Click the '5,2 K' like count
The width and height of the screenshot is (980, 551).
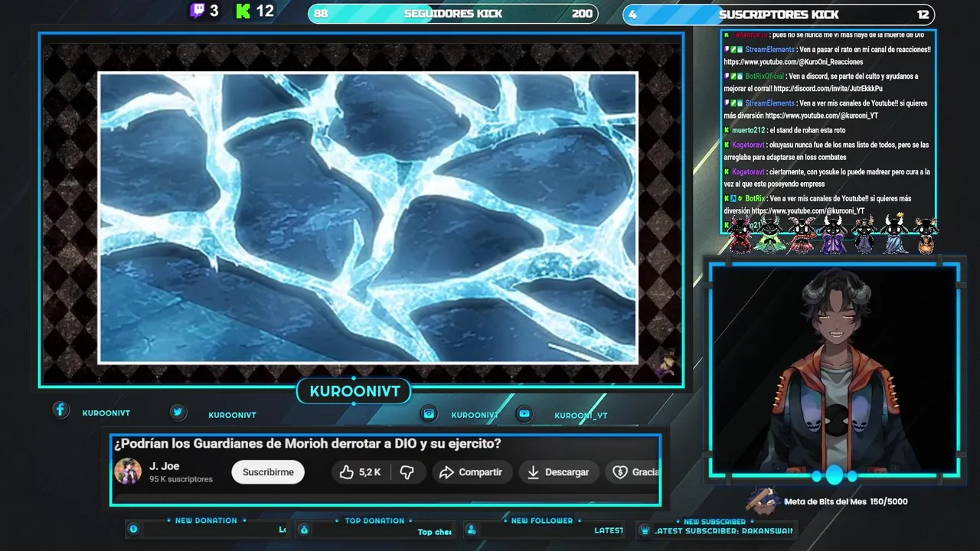pos(370,472)
